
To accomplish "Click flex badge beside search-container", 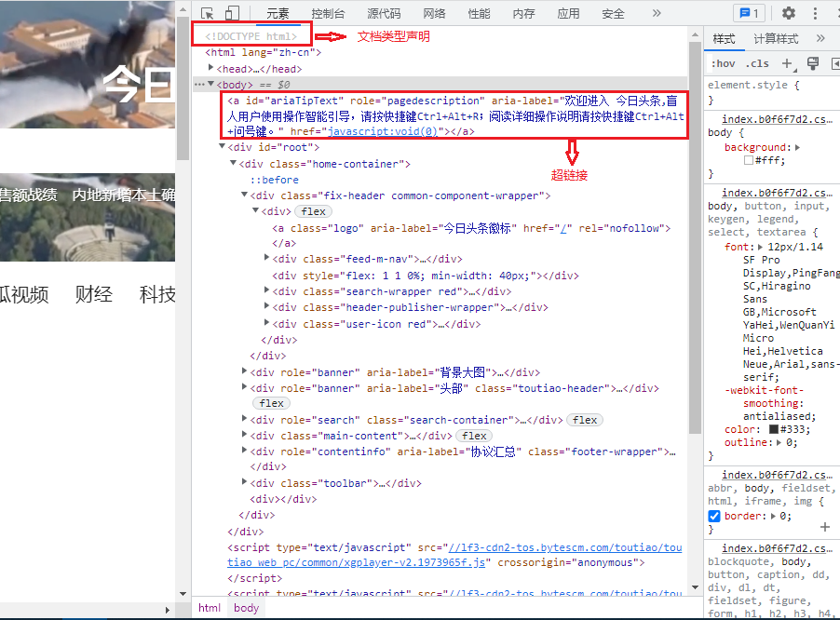I will 585,420.
